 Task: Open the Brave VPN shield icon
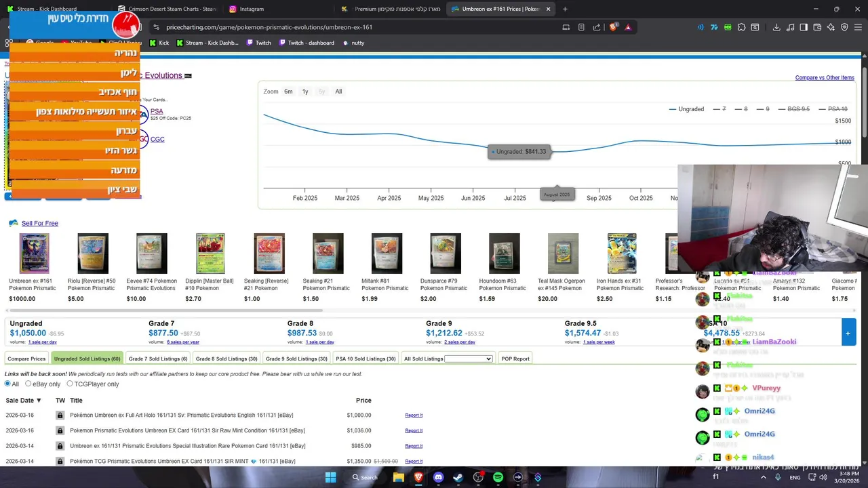tap(844, 27)
